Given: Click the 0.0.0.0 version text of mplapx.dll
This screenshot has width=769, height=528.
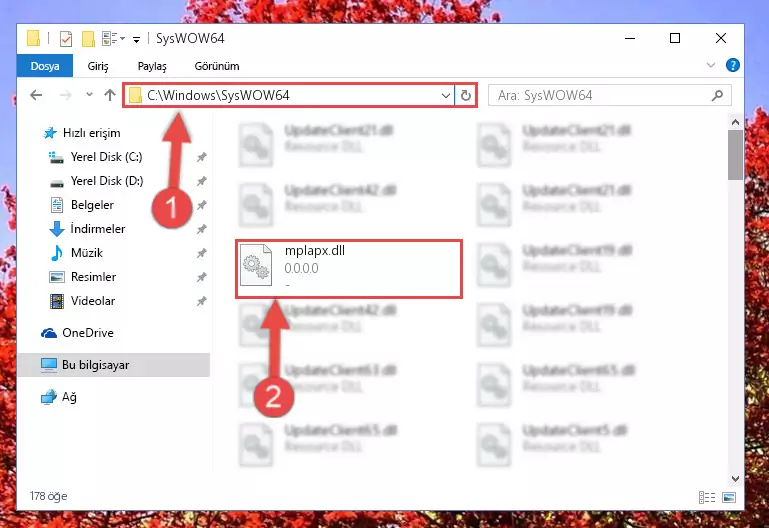Looking at the screenshot, I should 302,268.
